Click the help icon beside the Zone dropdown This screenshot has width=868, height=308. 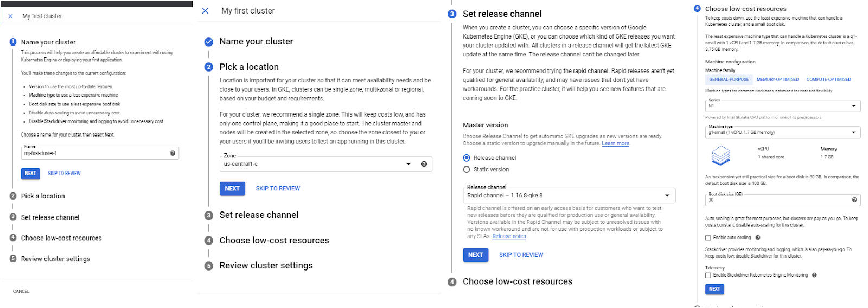(424, 164)
